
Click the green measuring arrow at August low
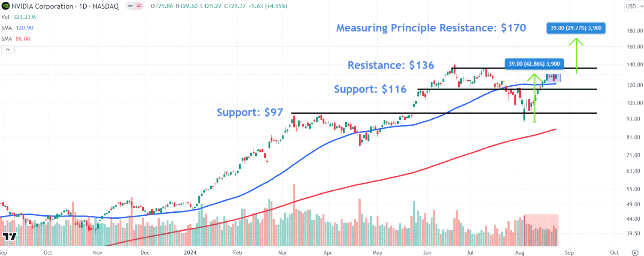tap(535, 99)
